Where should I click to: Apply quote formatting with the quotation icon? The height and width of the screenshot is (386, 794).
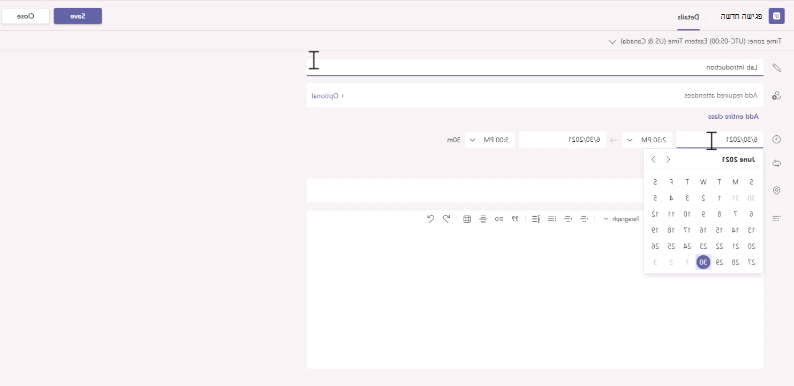click(514, 219)
